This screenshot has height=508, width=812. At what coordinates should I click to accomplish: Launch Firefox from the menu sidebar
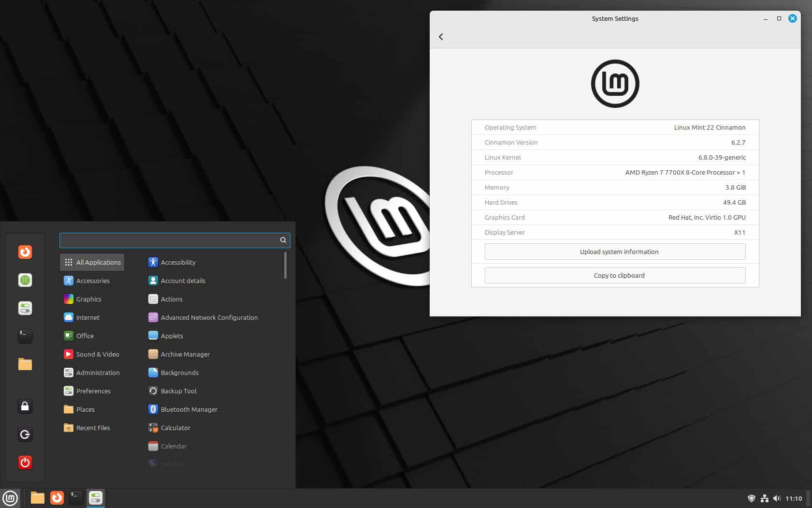(25, 252)
